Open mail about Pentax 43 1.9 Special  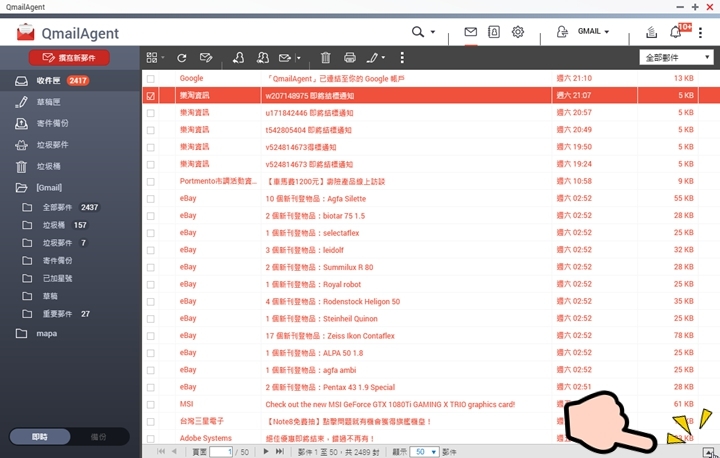click(431, 387)
